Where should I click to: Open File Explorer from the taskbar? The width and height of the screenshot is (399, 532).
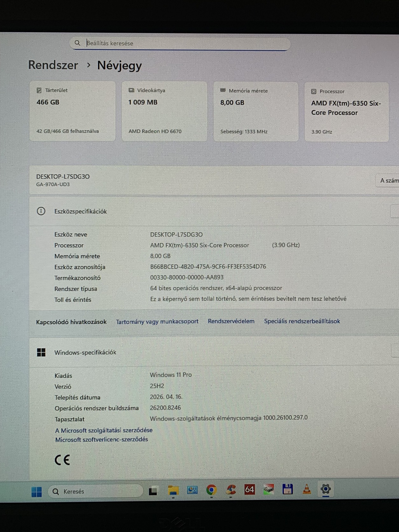point(173,491)
